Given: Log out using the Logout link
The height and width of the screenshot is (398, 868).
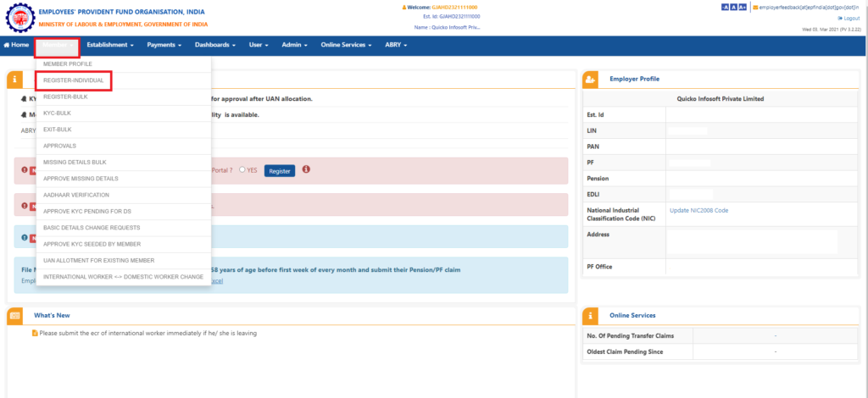Looking at the screenshot, I should point(849,19).
